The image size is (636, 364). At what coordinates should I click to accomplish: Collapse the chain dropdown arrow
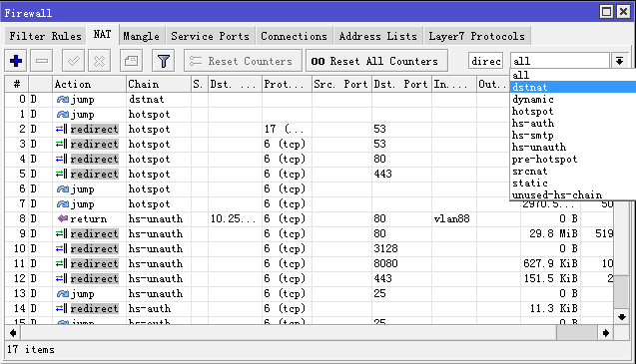pyautogui.click(x=619, y=61)
